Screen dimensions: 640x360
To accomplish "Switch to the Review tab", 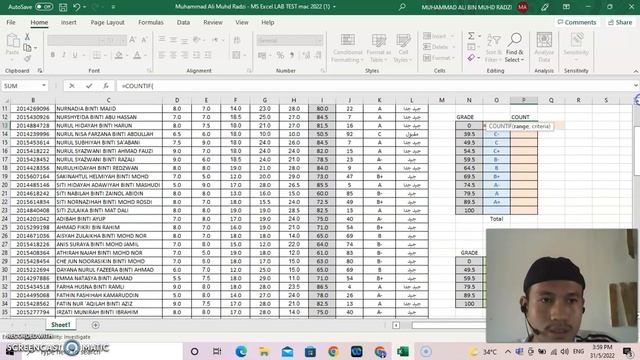I will tap(213, 22).
